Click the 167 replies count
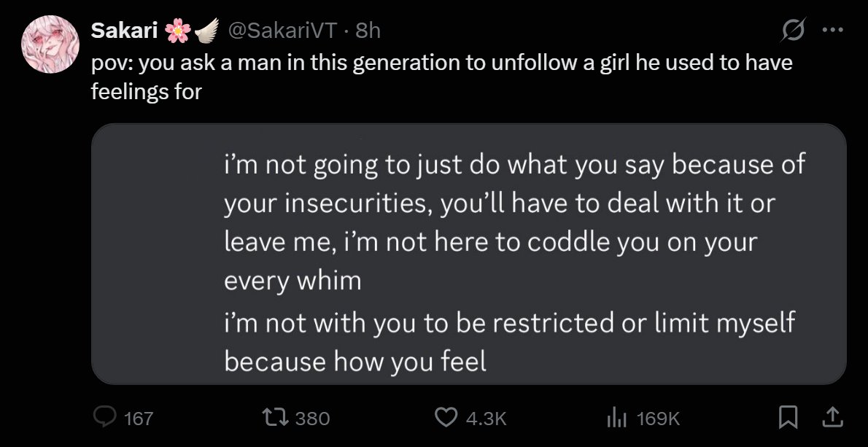The width and height of the screenshot is (868, 447). [139, 419]
